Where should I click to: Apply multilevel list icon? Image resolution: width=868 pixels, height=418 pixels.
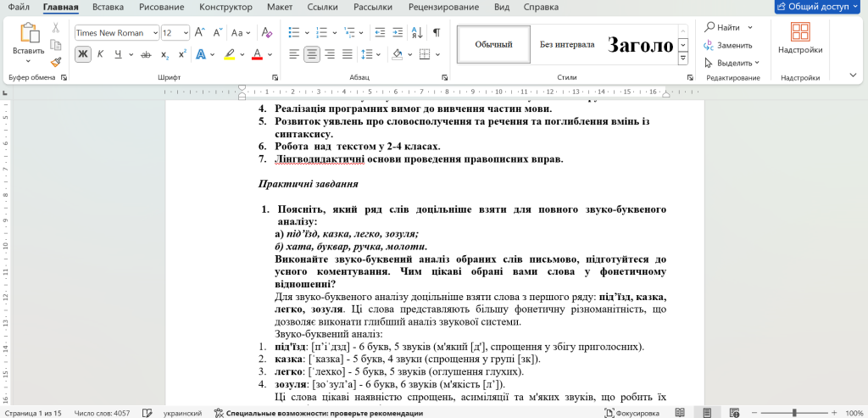(348, 33)
